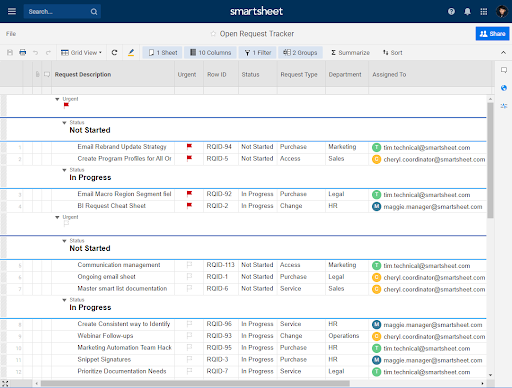Open the Summarize options
The height and width of the screenshot is (388, 512).
coord(350,53)
